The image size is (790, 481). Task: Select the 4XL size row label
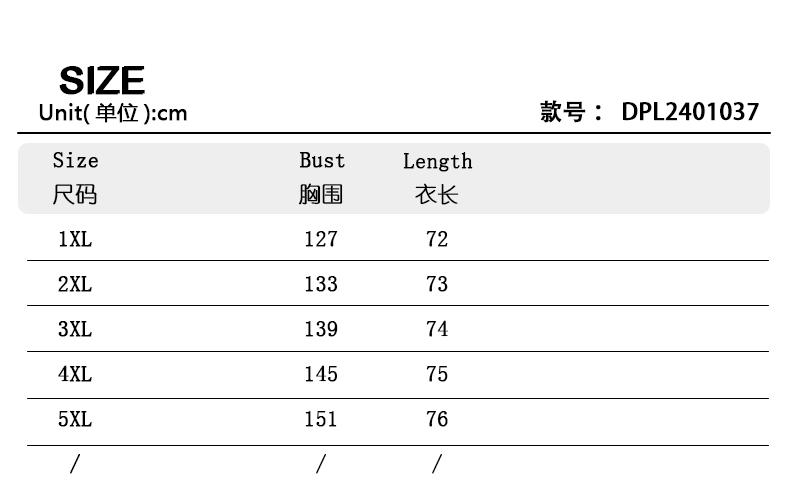(x=75, y=374)
